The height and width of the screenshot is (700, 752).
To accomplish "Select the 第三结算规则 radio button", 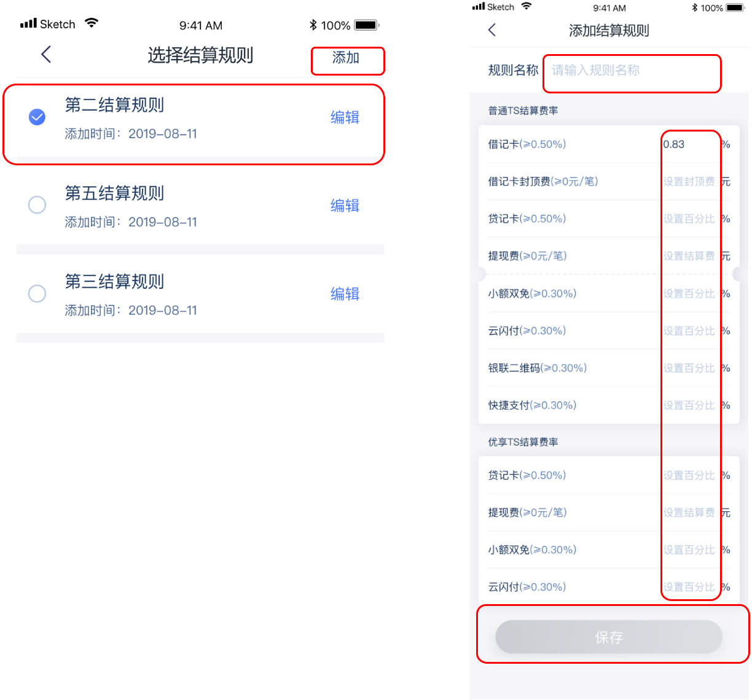I will [x=37, y=293].
